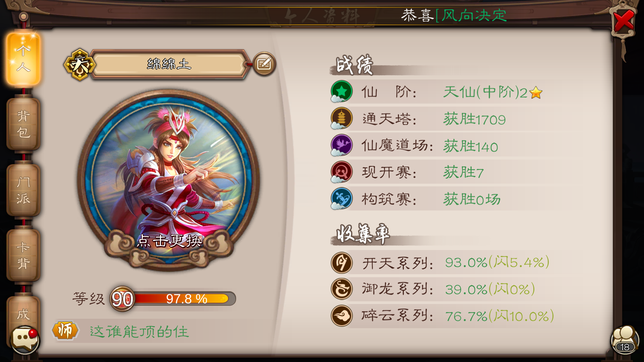Close the profile panel with red X

tap(623, 21)
